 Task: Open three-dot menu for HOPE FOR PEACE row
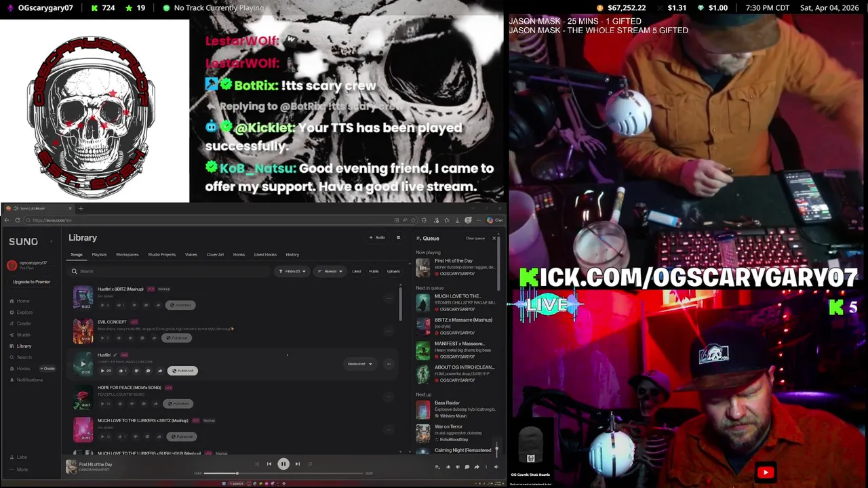(389, 396)
